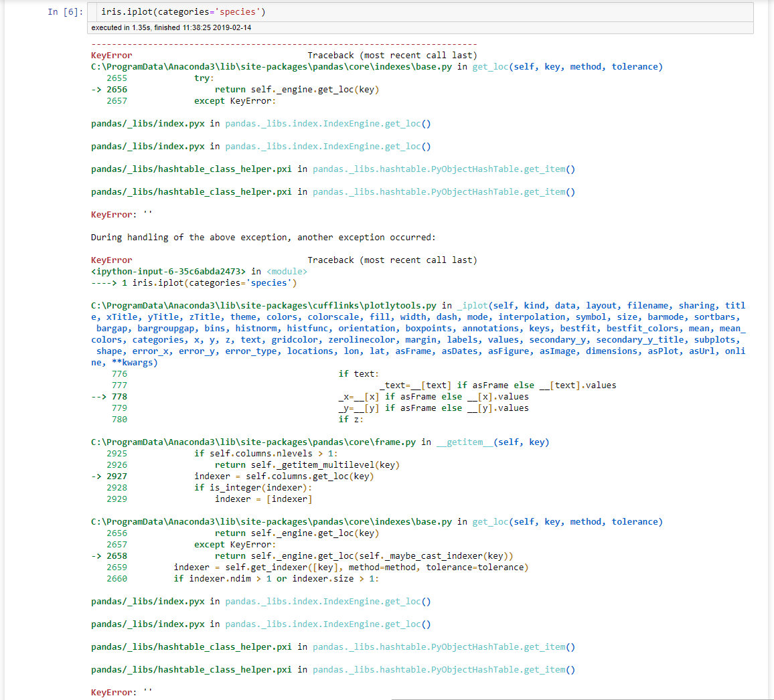Image resolution: width=774 pixels, height=700 pixels.
Task: Click the pandas core frame.py __getitem__ line
Action: coord(320,442)
